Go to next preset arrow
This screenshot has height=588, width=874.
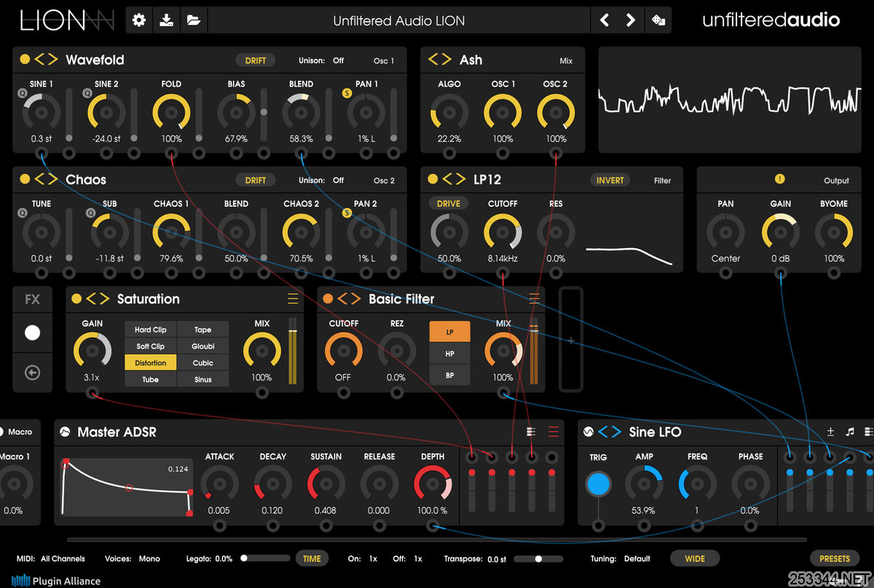[631, 20]
